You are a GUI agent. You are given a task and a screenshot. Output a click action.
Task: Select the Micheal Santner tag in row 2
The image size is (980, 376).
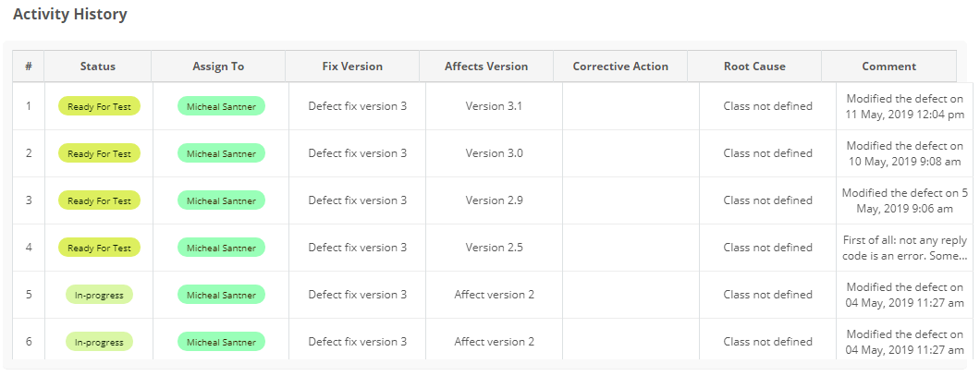(x=221, y=153)
